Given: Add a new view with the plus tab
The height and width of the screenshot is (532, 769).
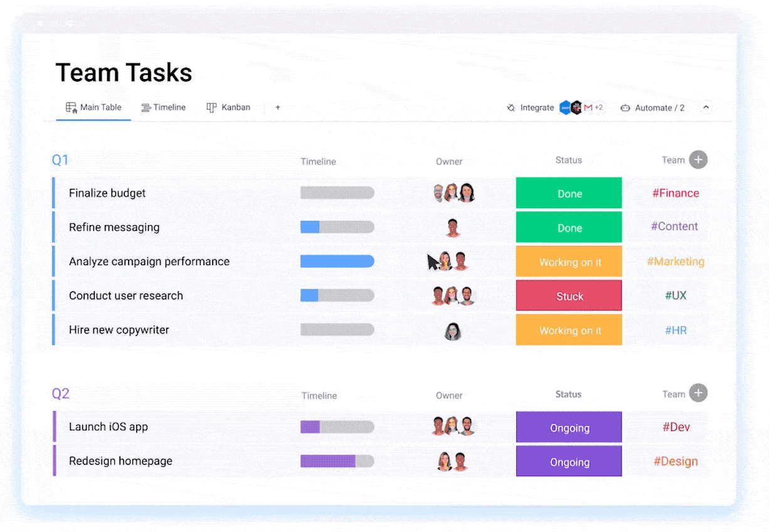Looking at the screenshot, I should click(x=277, y=107).
